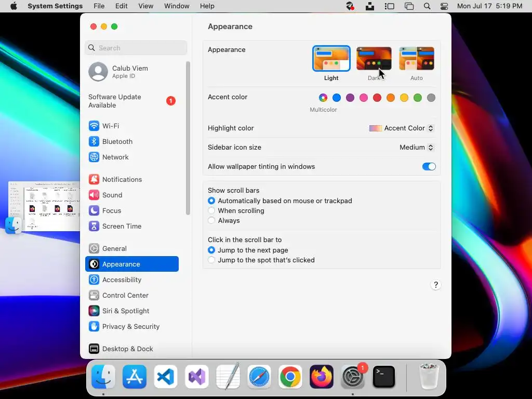Select Network in the sidebar
532x399 pixels.
point(131,157)
